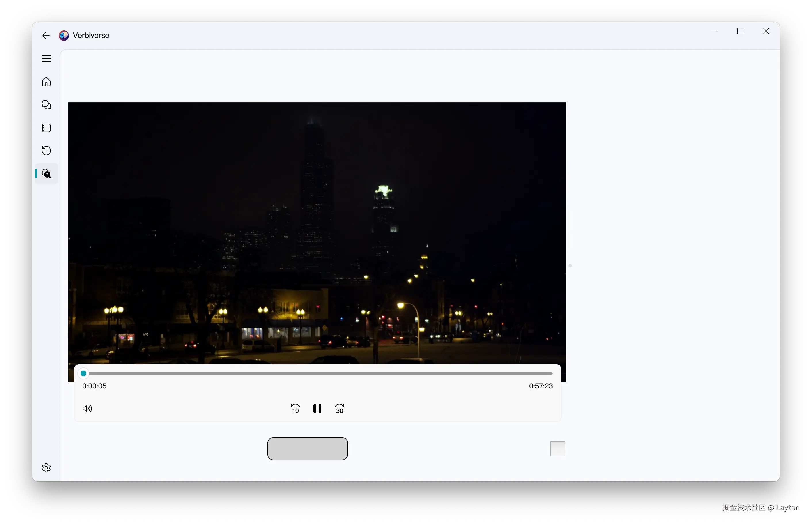Skip backward 10 seconds
Screen dimensions: 812x524
click(x=295, y=408)
